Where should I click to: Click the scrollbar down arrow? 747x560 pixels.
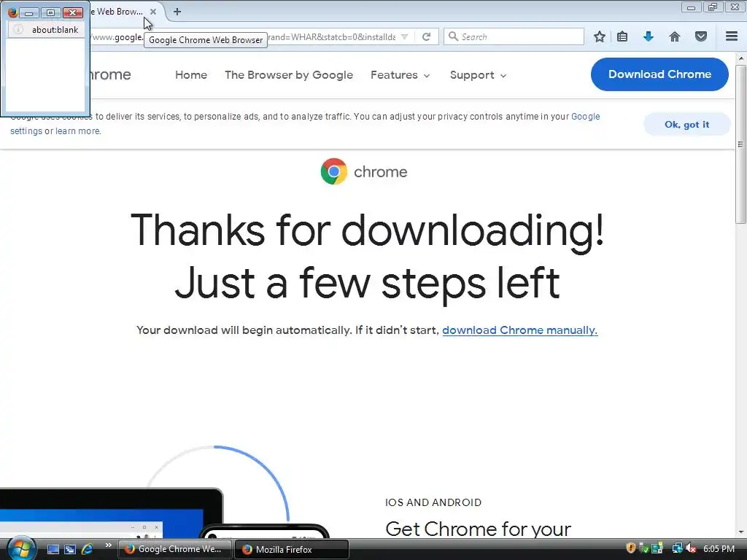point(740,532)
